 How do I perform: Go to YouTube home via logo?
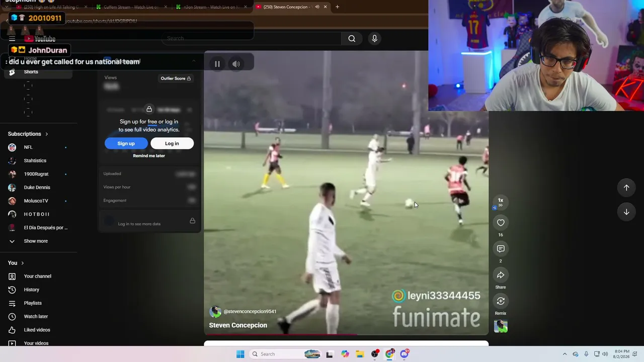40,39
